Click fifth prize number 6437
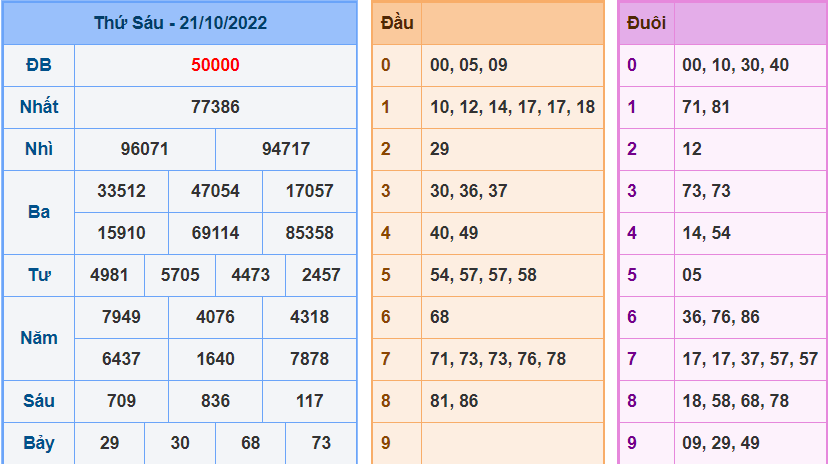Screen dimensions: 828x464 [121, 359]
